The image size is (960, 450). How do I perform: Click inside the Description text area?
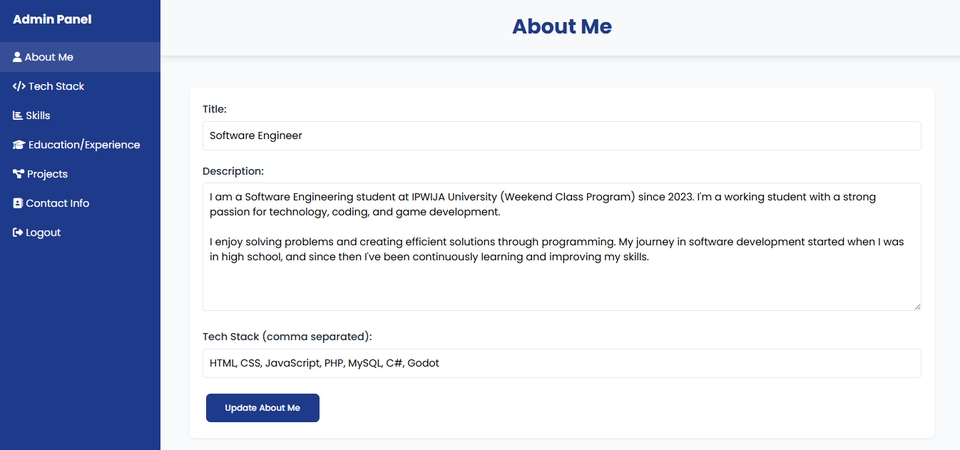coord(561,247)
